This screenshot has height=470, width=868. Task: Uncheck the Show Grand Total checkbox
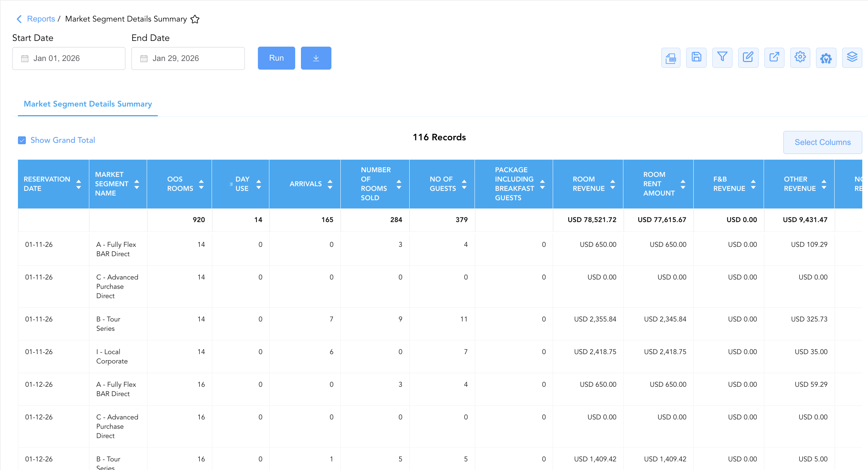[22, 140]
